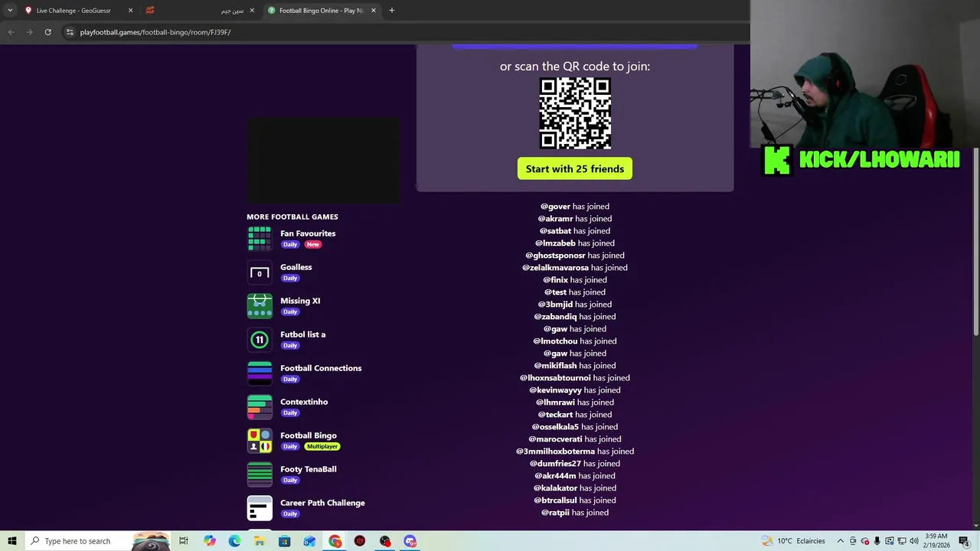Click the QR code image
The width and height of the screenshot is (980, 551).
point(575,113)
